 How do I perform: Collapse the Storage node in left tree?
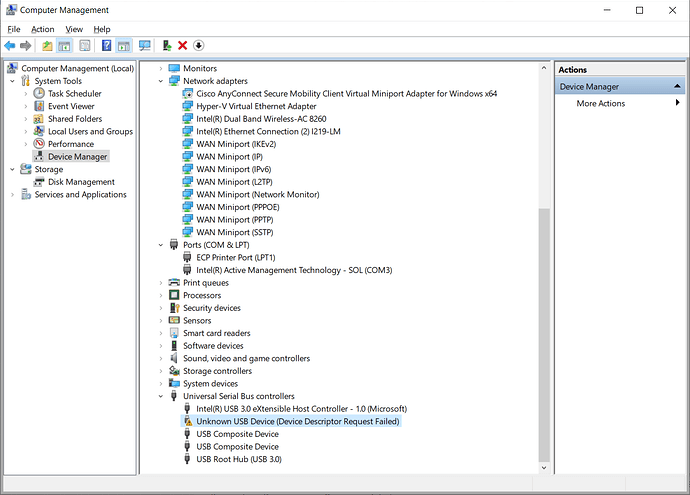point(12,169)
